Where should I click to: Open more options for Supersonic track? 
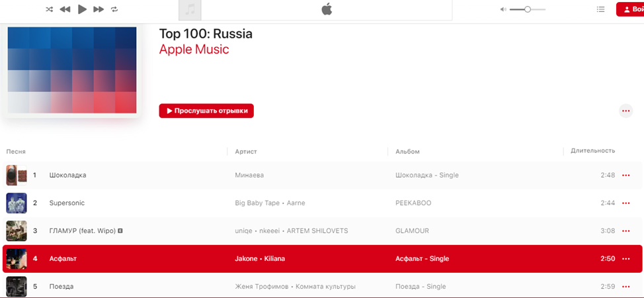[626, 203]
